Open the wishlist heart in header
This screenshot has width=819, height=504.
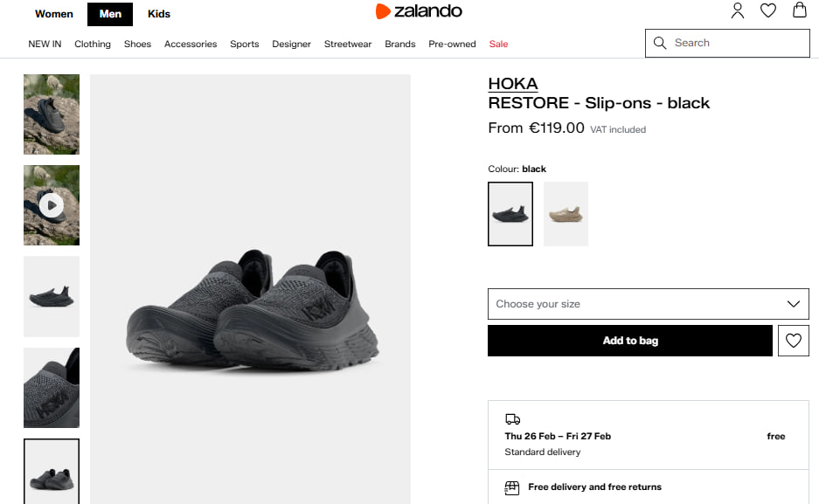click(x=768, y=10)
